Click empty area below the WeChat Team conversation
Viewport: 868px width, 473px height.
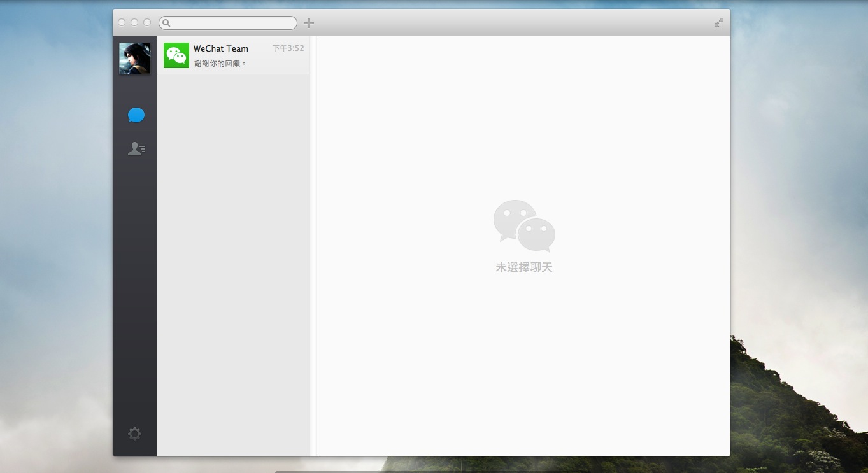click(x=233, y=255)
